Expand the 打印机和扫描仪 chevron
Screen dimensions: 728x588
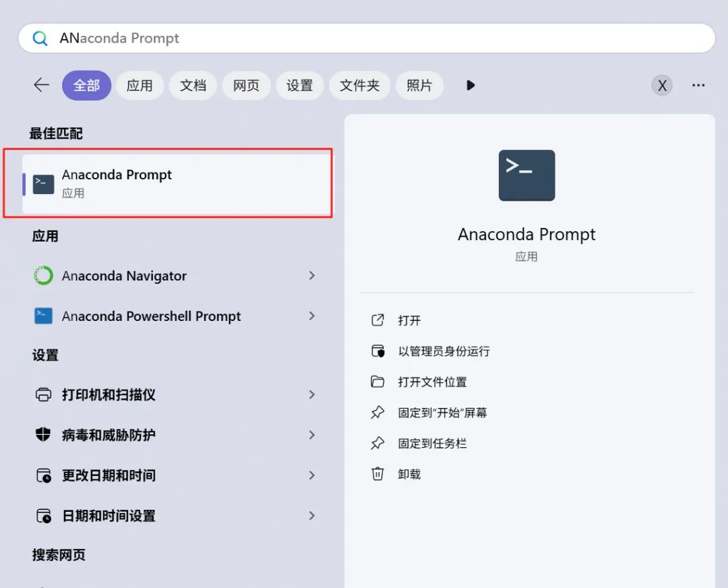(x=311, y=394)
